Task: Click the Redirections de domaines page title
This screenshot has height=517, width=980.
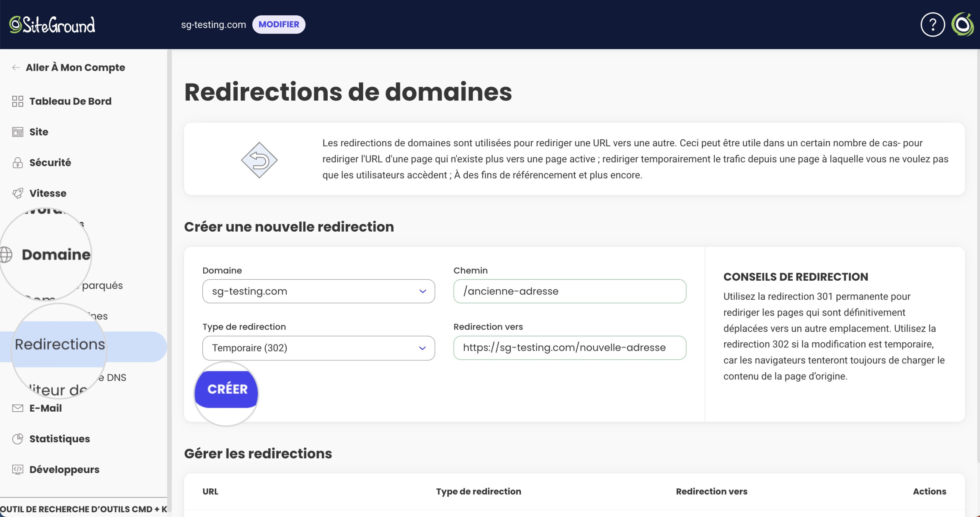Action: pos(348,92)
